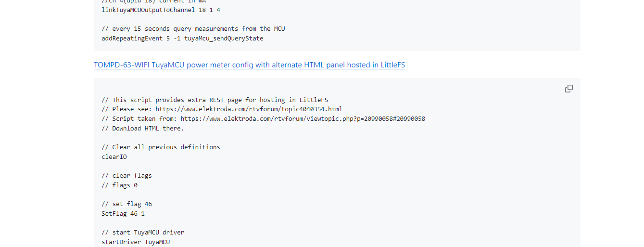Viewport: 644px width, 247px height.
Task: Click the 'Download HTML there' comment
Action: (x=143, y=128)
